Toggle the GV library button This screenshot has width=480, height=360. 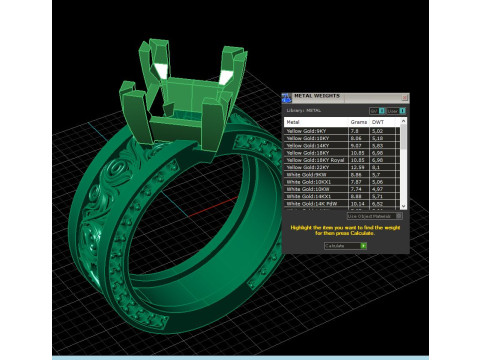point(377,111)
